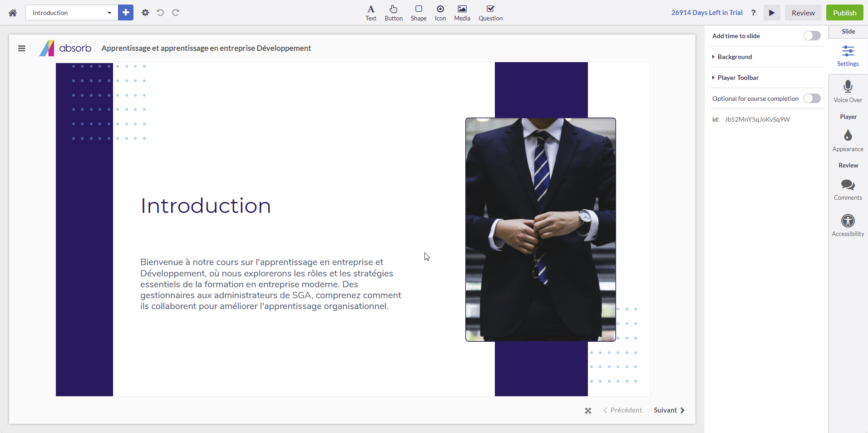Undo the last action
Viewport: 868px width, 433px height.
click(x=160, y=13)
